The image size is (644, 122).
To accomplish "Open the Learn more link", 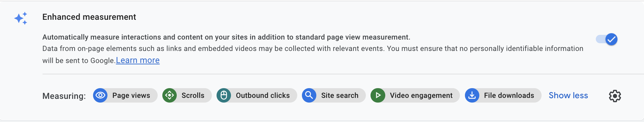I will (138, 60).
